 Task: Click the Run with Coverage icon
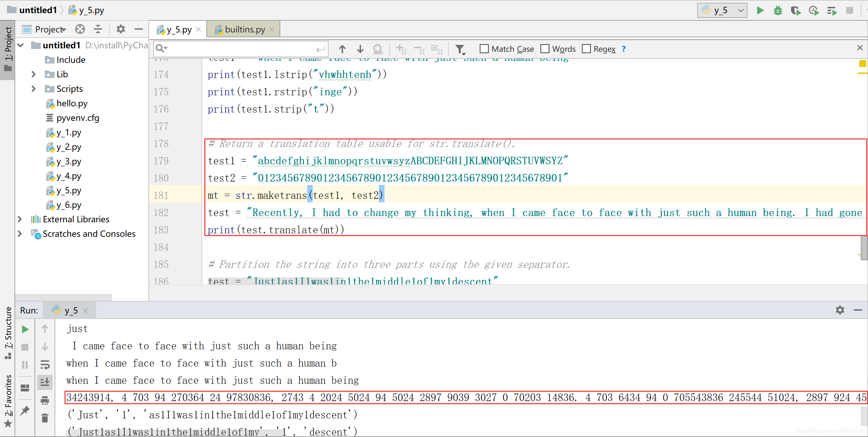point(796,11)
